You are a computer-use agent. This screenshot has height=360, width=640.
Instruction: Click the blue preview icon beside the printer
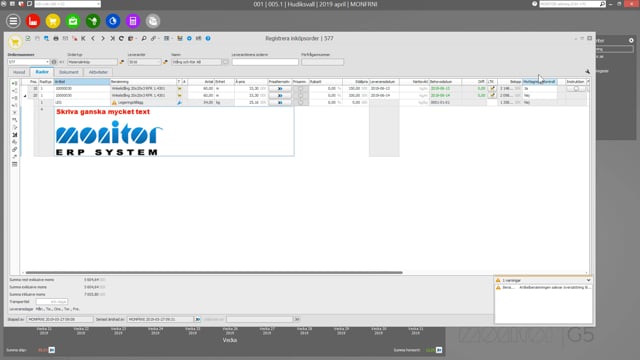[x=47, y=38]
